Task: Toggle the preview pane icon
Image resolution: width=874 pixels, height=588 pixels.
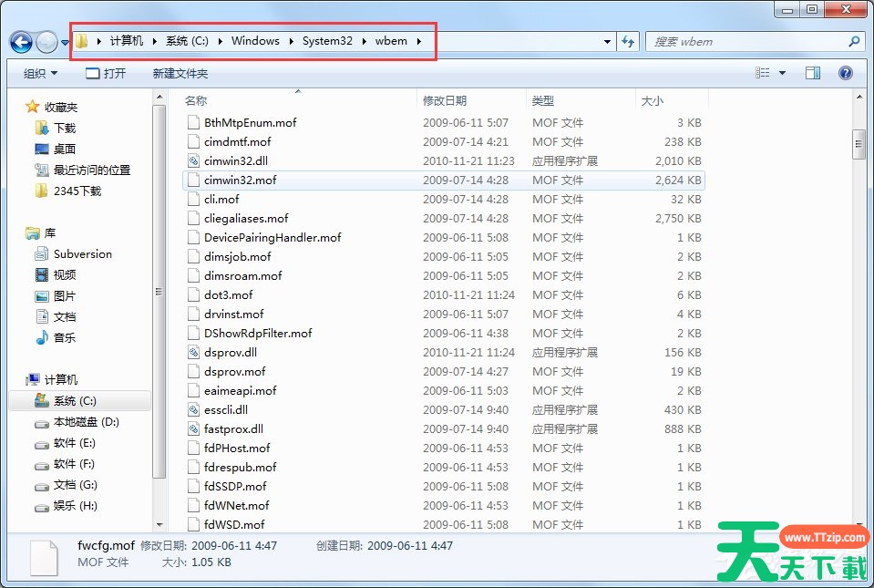Action: point(813,73)
